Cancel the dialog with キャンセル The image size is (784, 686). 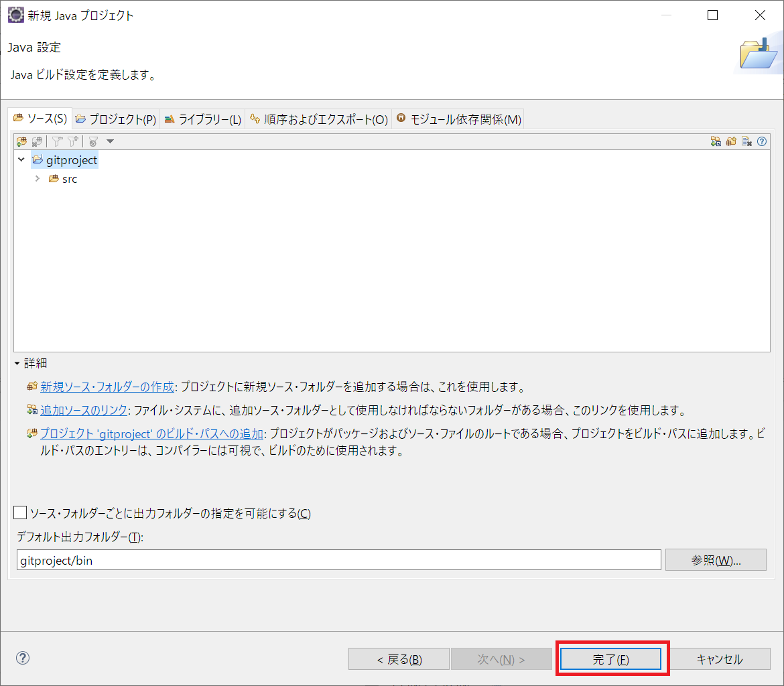pos(720,659)
